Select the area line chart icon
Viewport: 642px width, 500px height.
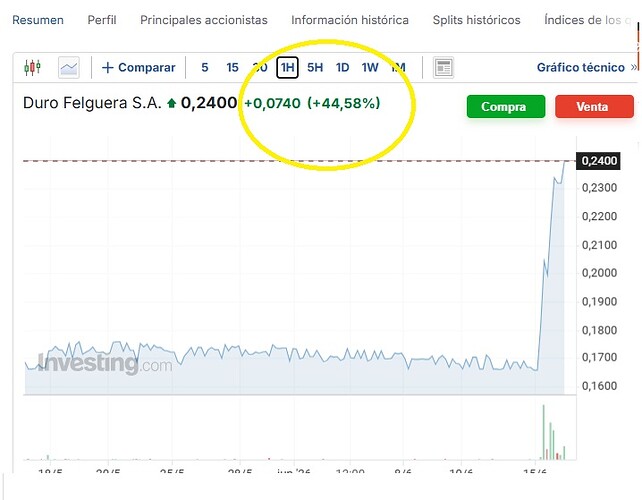point(69,68)
